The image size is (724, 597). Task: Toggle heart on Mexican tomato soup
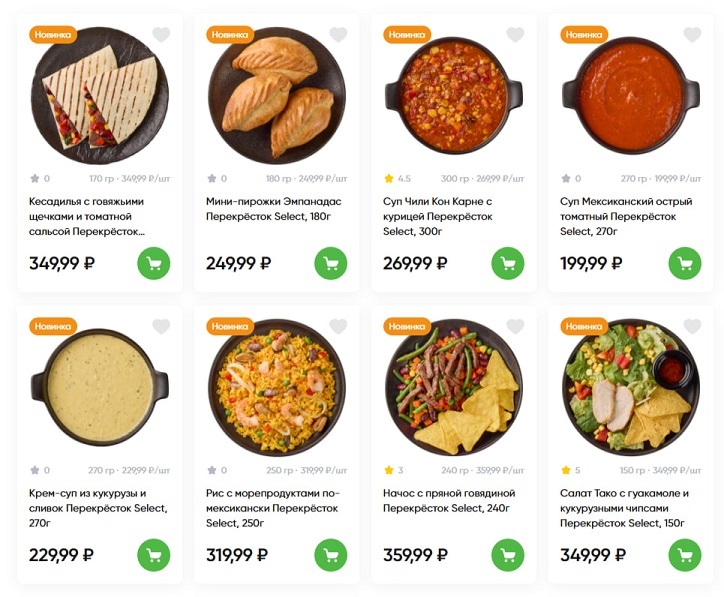(692, 35)
